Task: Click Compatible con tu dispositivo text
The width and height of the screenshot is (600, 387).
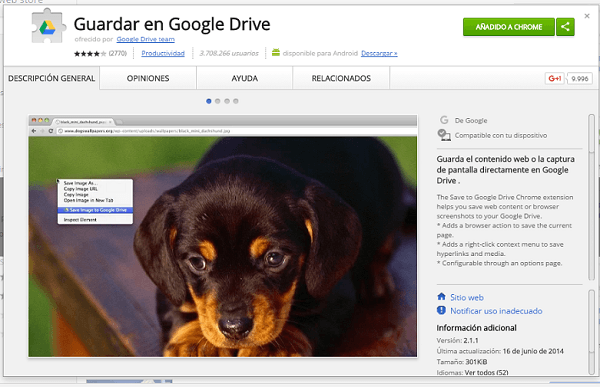Action: 501,135
